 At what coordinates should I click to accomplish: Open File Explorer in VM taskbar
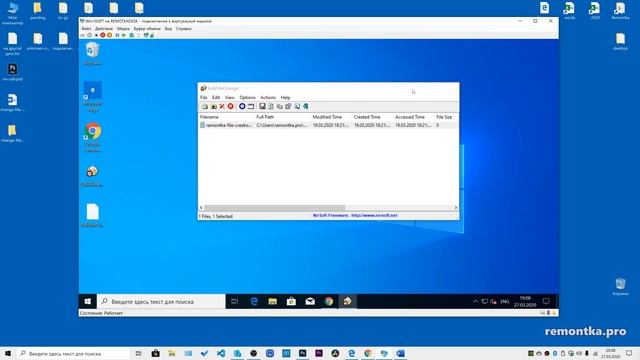(x=273, y=302)
